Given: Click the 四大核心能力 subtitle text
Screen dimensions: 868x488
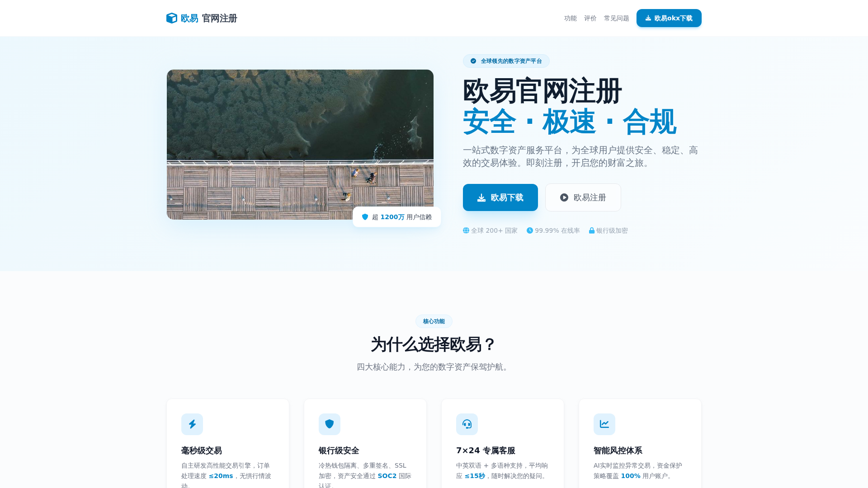Looking at the screenshot, I should click(x=434, y=367).
